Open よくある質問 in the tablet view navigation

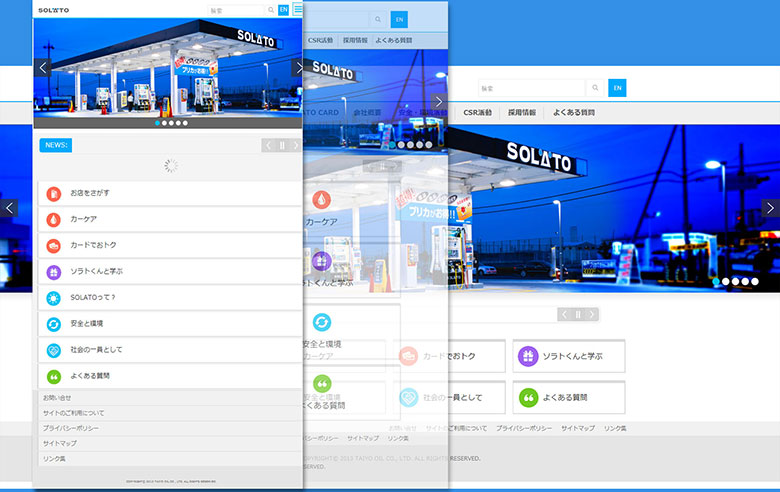(394, 40)
